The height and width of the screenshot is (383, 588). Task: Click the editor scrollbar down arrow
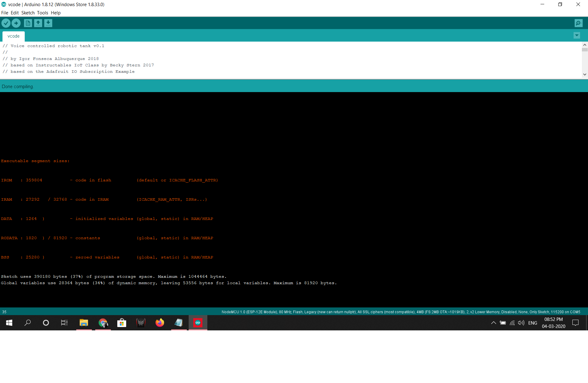click(585, 74)
